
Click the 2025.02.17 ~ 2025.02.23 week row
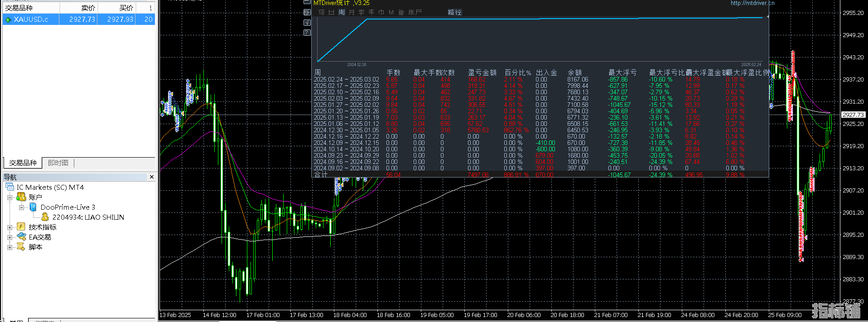pyautogui.click(x=540, y=86)
